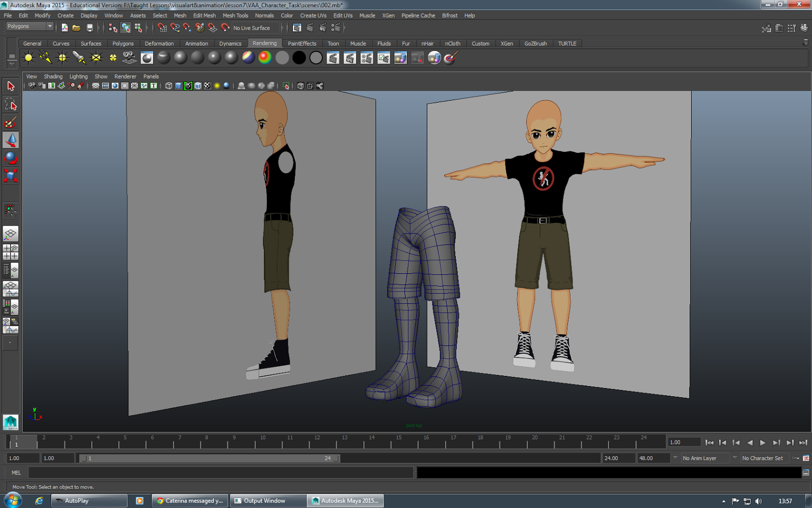
Task: Open the Edit Mesh menu
Action: coord(204,15)
